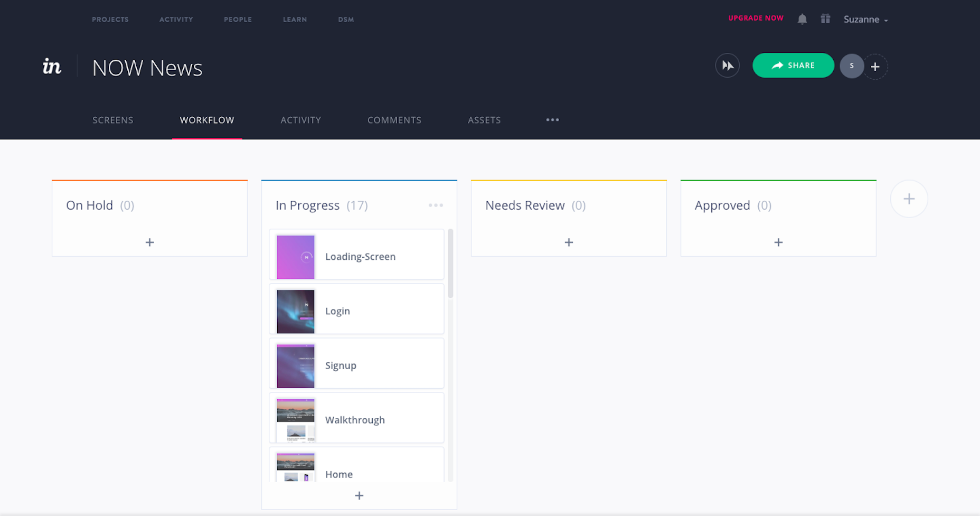Switch to the project Activity tab
Viewport: 980px width, 516px height.
pyautogui.click(x=300, y=120)
